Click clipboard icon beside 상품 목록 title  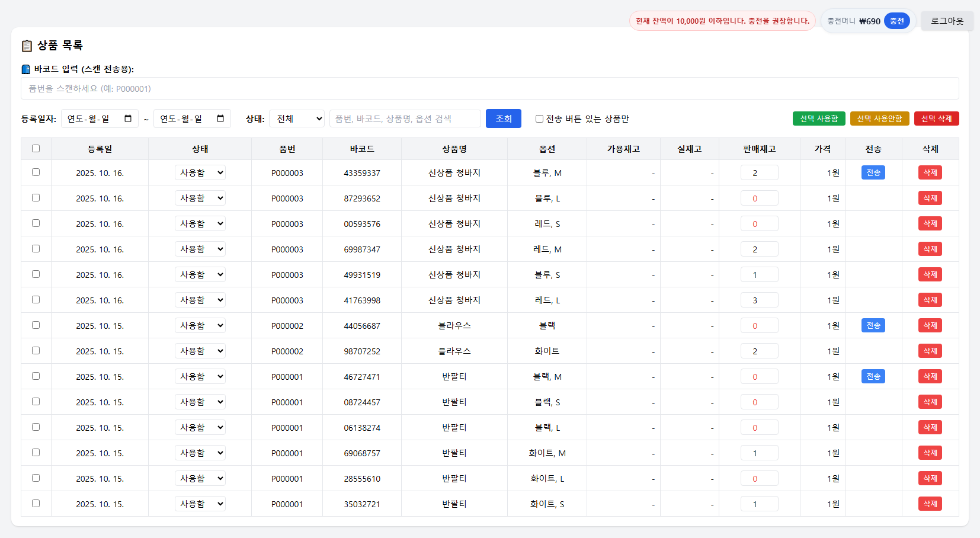(x=26, y=45)
